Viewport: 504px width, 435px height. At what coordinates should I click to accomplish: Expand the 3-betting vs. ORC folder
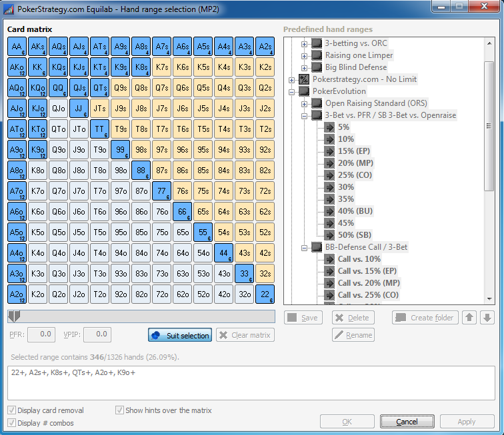304,44
